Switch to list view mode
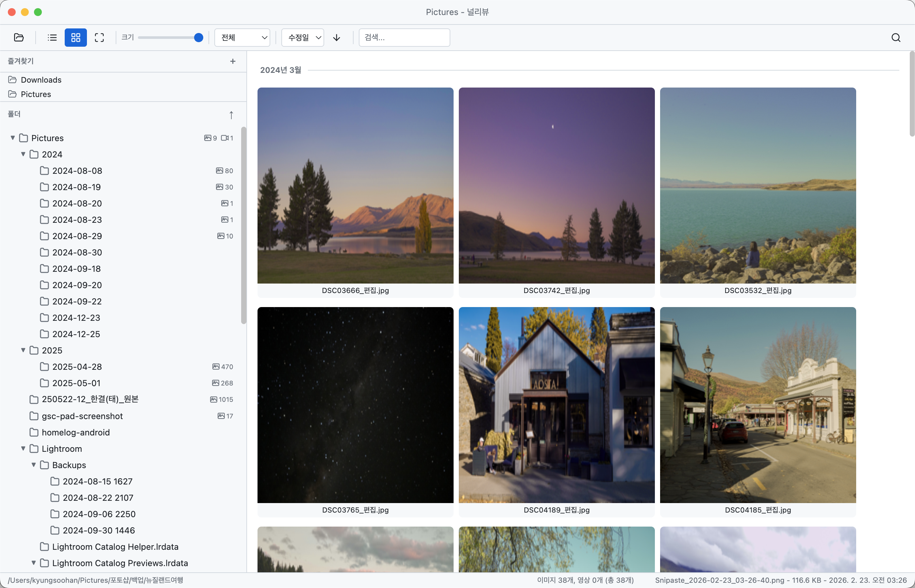Screen dimensions: 915x588 [52, 38]
